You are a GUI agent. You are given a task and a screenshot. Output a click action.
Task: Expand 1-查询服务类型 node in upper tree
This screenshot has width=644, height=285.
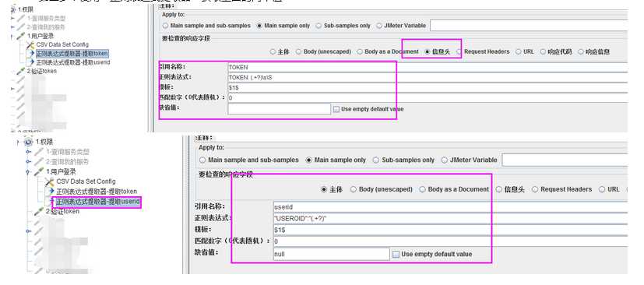(x=12, y=18)
